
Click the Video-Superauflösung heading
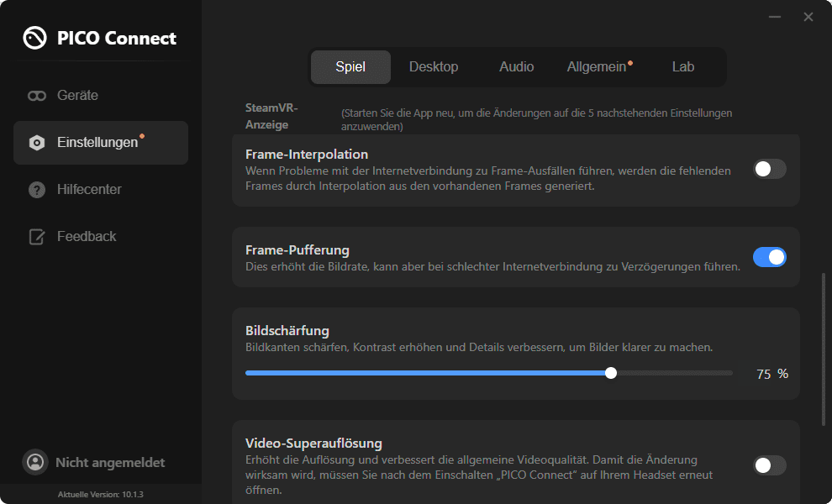click(x=313, y=443)
